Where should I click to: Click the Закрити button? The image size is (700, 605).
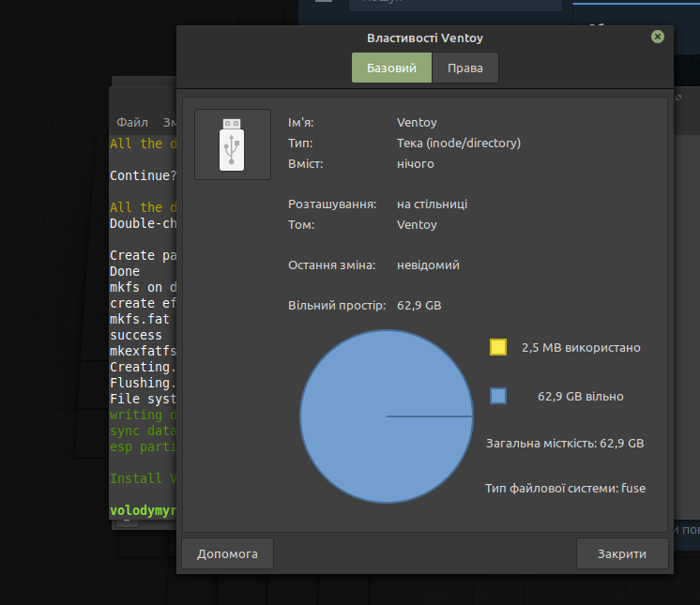click(622, 553)
